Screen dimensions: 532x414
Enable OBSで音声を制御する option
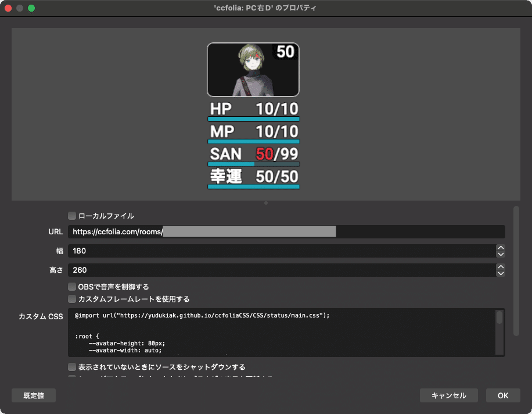pyautogui.click(x=71, y=286)
